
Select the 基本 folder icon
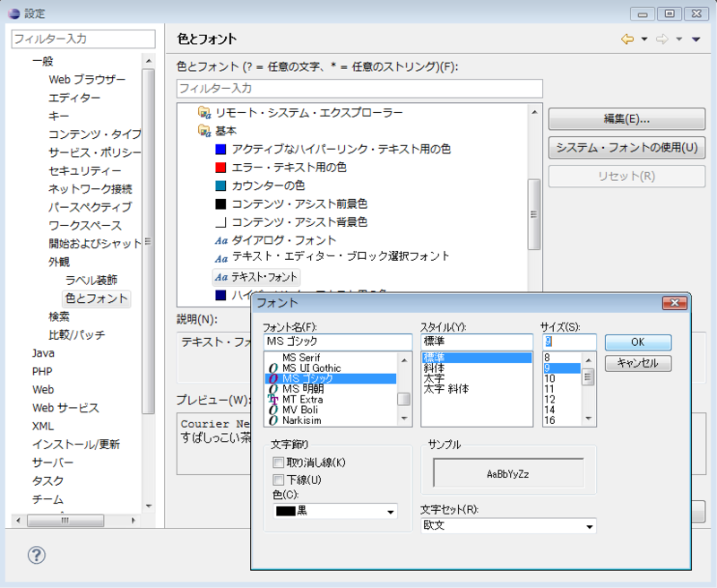204,131
